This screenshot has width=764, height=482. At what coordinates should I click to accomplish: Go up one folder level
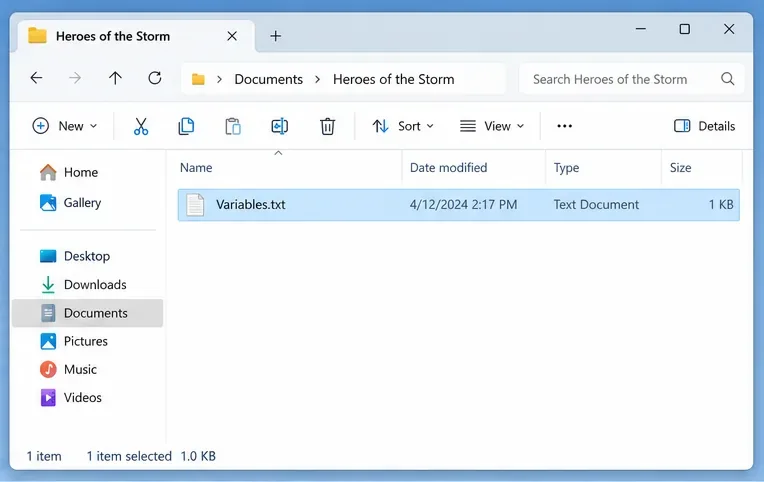point(115,78)
